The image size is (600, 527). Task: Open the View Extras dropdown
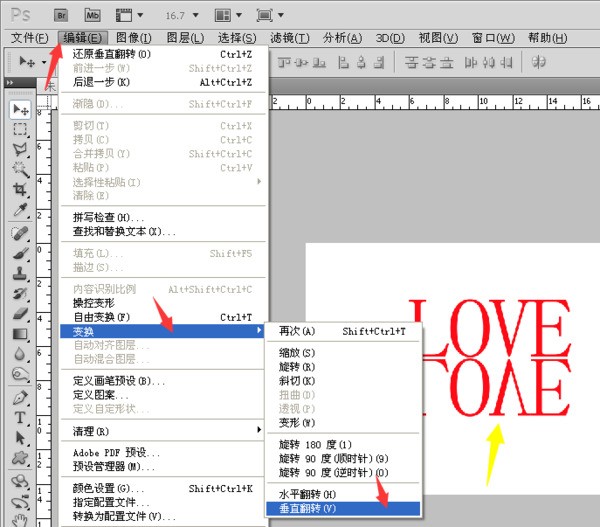point(129,15)
